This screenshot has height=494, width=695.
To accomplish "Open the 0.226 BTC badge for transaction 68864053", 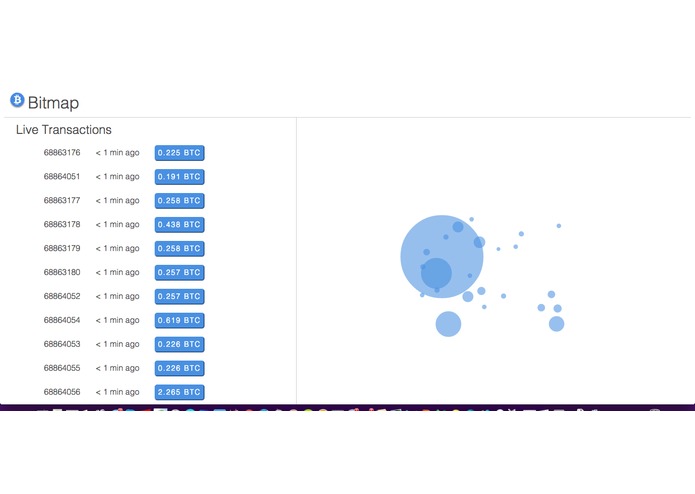I will point(180,344).
